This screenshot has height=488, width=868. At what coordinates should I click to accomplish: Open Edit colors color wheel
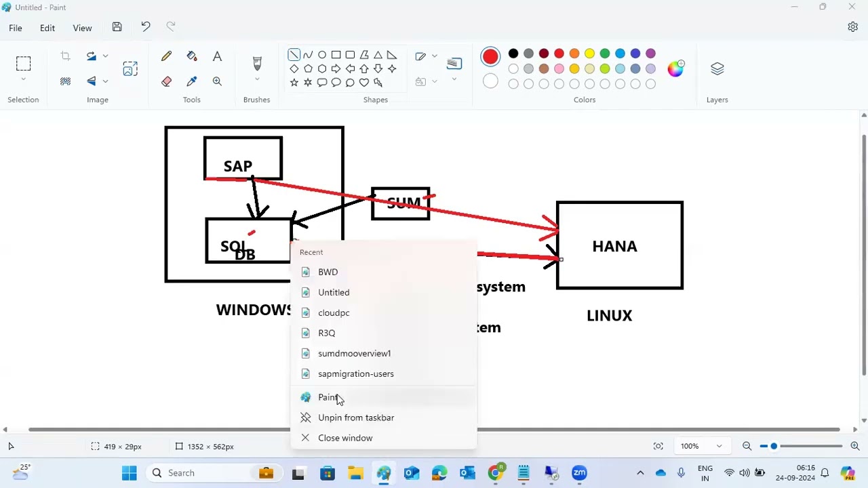pos(675,68)
